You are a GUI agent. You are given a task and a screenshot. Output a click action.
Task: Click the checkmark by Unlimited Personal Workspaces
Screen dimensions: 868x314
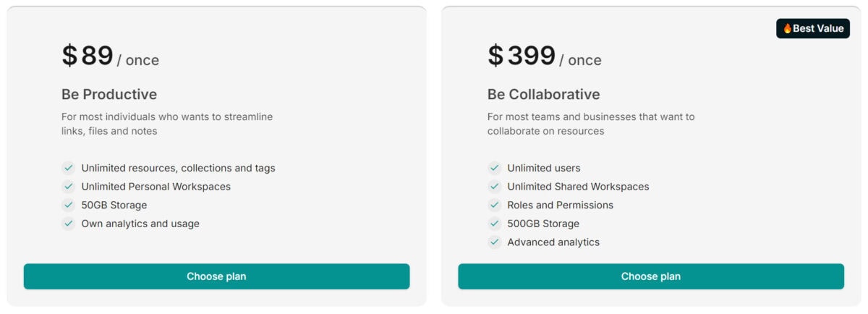(69, 187)
